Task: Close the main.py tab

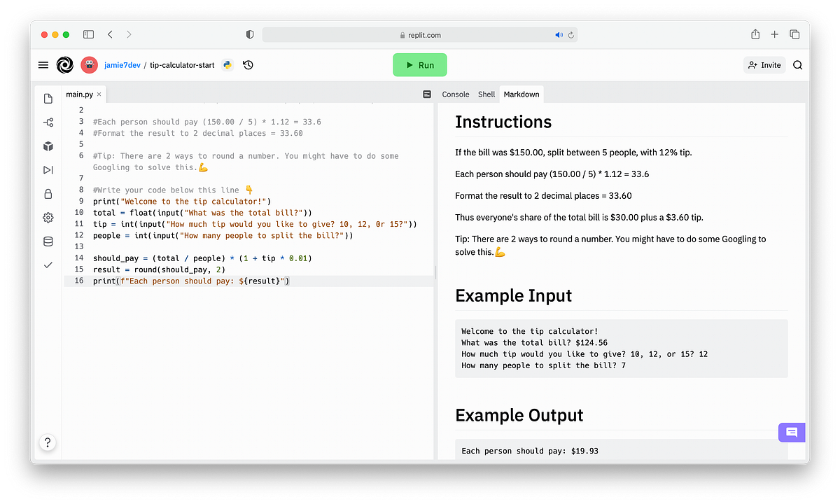Action: point(97,94)
